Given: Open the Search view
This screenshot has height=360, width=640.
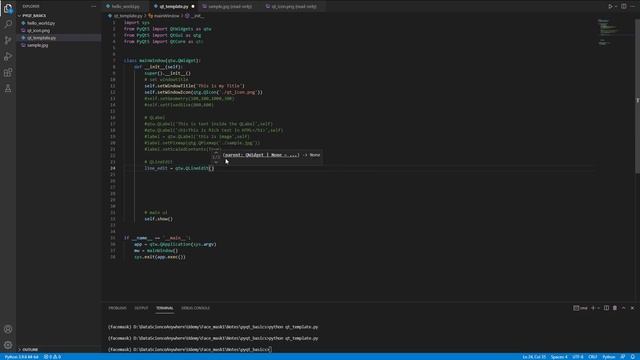Looking at the screenshot, I should pyautogui.click(x=8, y=24).
